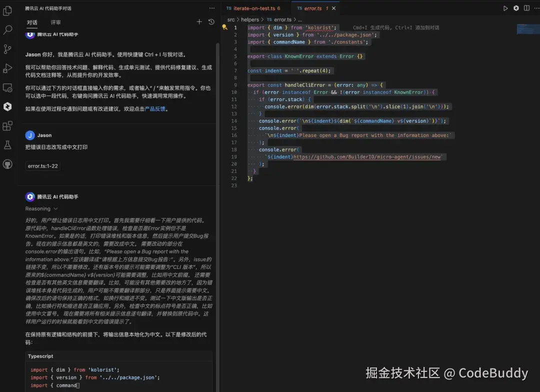Run the current file with play icon
This screenshot has height=392, width=540.
(505, 8)
